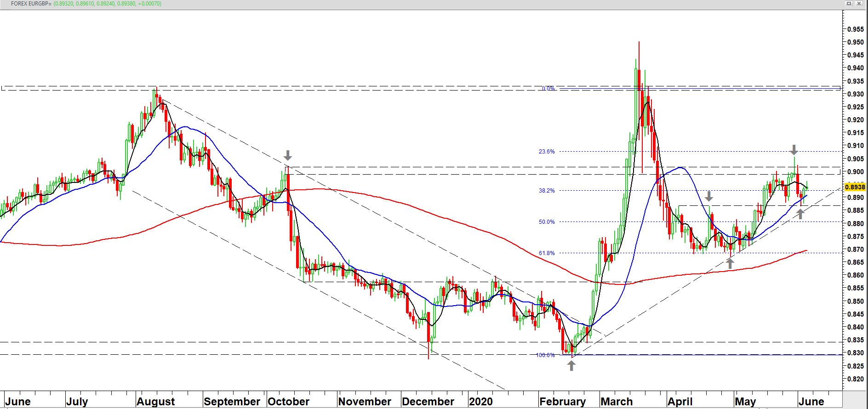Click the 0.950 price axis label
The width and height of the screenshot is (868, 409).
point(855,42)
